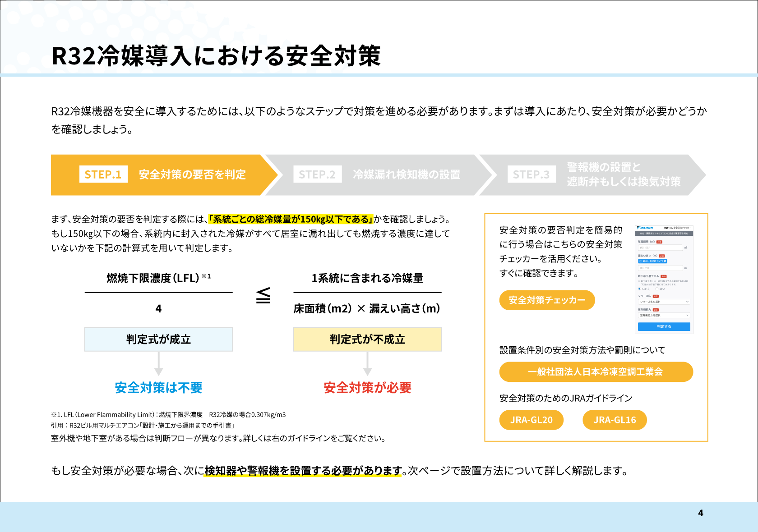758x532 pixels.
Task: Click the 部屋面積 input field
Action: pos(660,248)
